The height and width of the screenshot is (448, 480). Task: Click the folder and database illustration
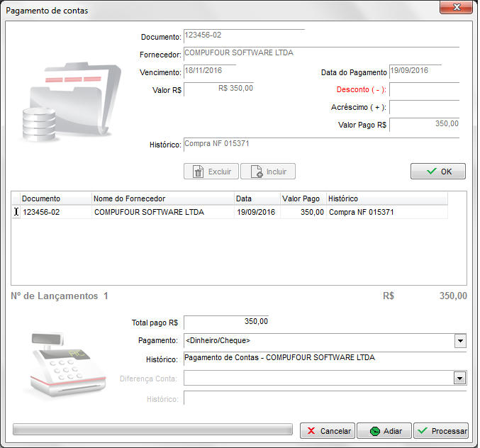(x=69, y=103)
